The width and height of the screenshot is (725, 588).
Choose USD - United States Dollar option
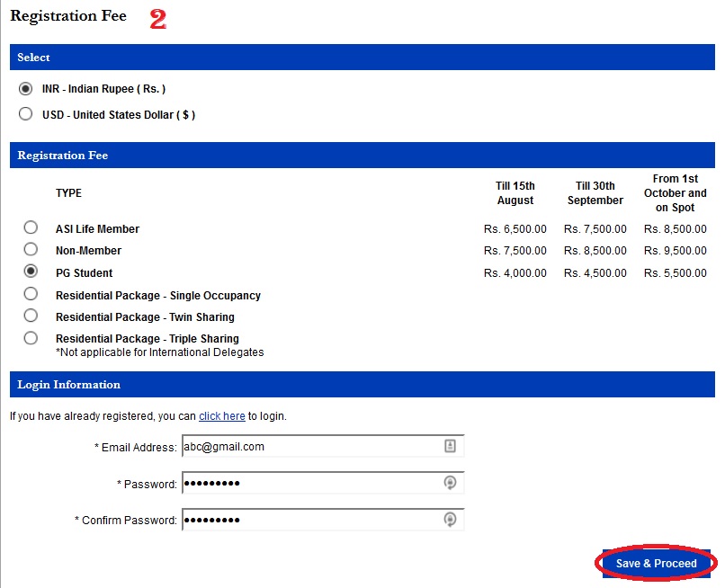pos(26,114)
